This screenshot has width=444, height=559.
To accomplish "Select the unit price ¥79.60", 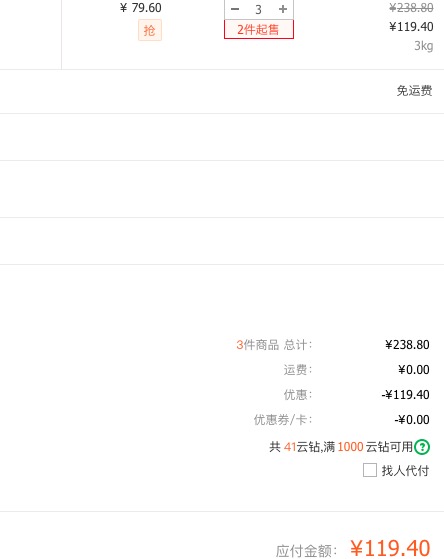I will [x=141, y=7].
